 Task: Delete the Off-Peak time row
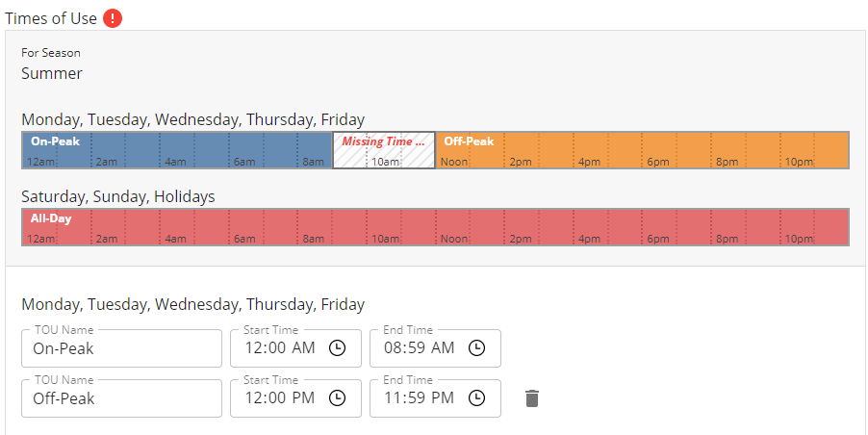532,398
